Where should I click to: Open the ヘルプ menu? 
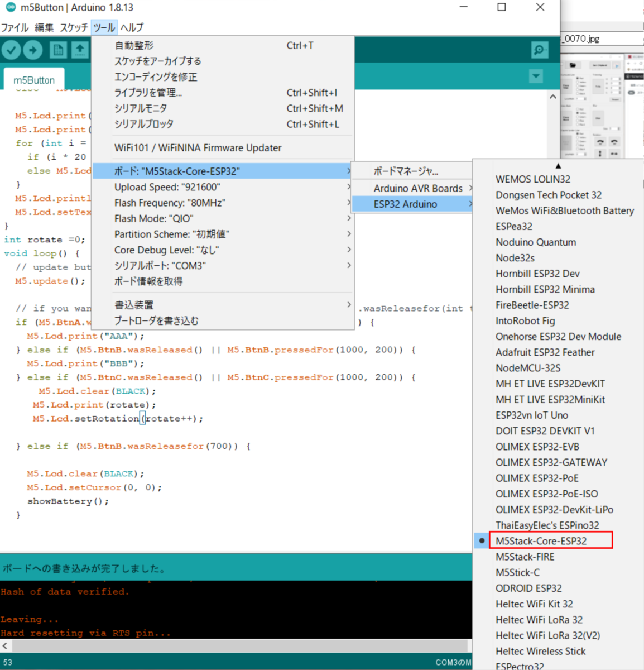pyautogui.click(x=132, y=27)
